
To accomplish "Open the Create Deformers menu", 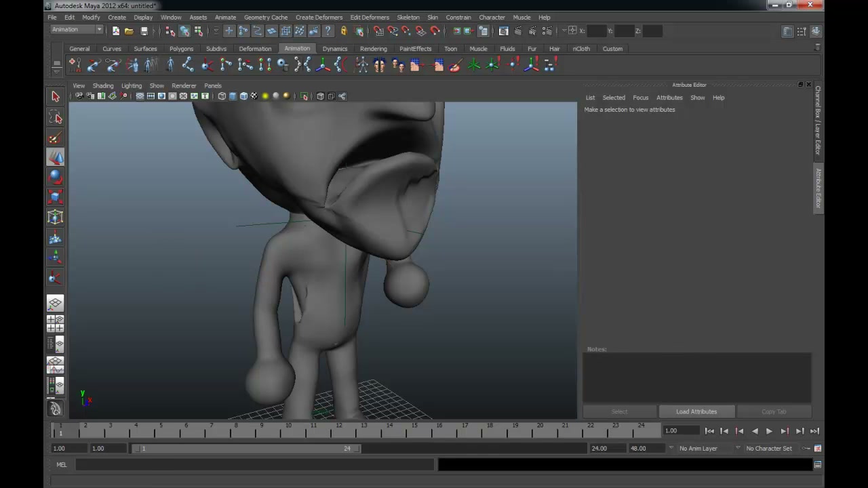I will coord(319,18).
